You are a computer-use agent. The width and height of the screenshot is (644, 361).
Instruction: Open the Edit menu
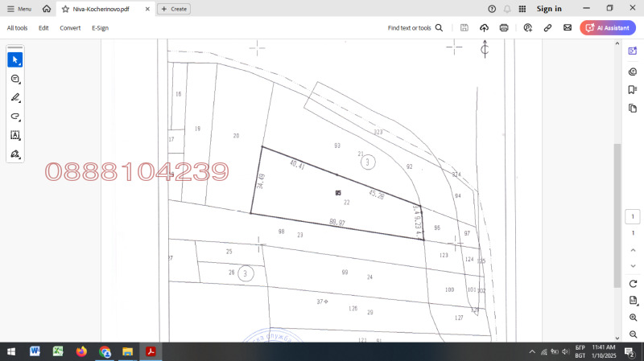[x=43, y=28]
